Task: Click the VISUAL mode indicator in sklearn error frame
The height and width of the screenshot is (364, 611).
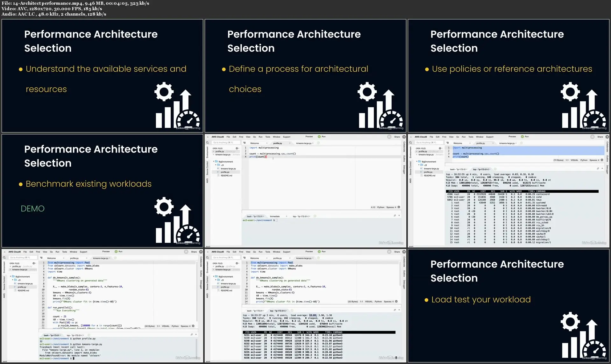Action: click(166, 326)
